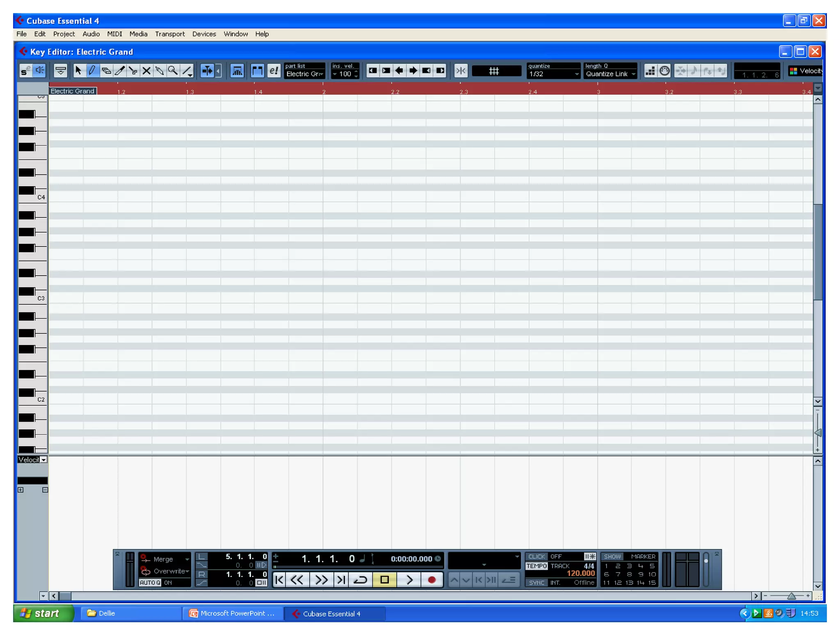Open the File menu
Viewport: 840px width, 630px height.
pyautogui.click(x=21, y=34)
